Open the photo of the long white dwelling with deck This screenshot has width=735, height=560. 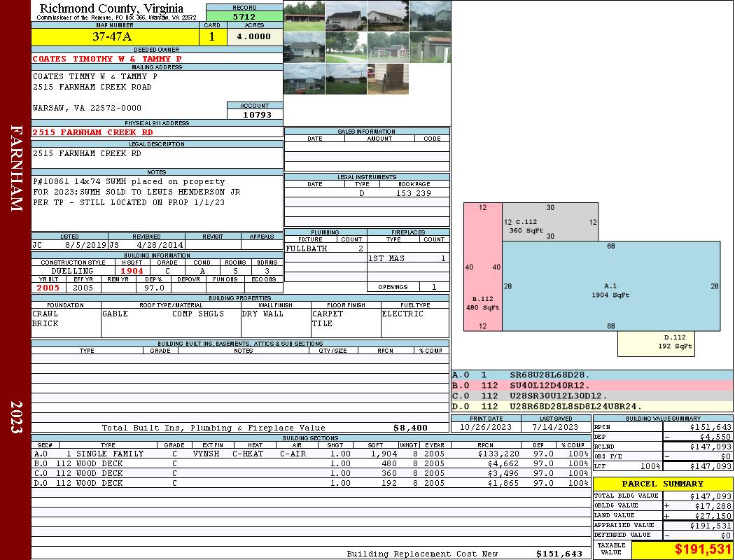click(388, 16)
